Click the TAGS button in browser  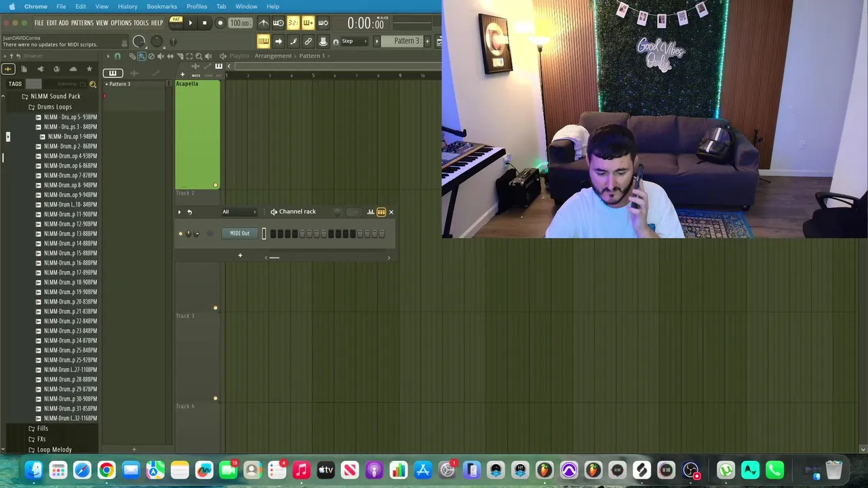(15, 84)
